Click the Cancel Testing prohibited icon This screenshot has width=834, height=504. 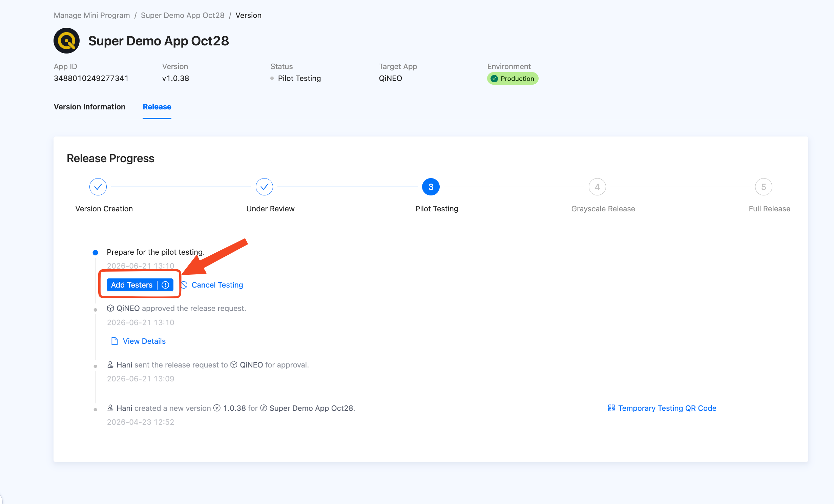pyautogui.click(x=184, y=285)
